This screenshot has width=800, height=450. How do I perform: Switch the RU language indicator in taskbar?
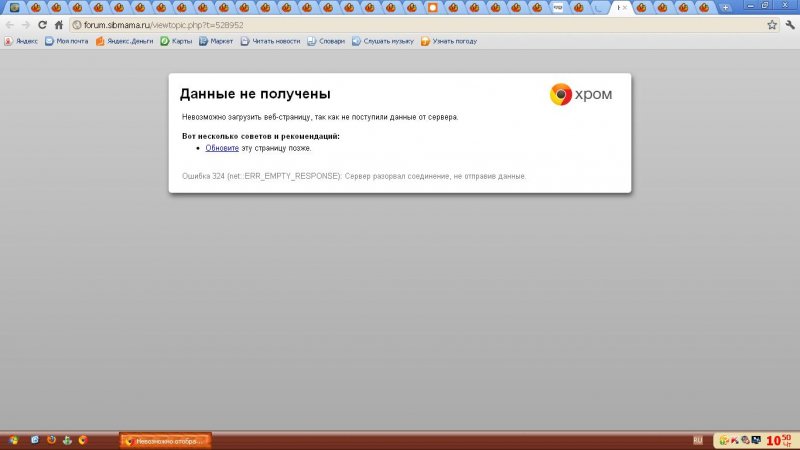click(x=698, y=440)
